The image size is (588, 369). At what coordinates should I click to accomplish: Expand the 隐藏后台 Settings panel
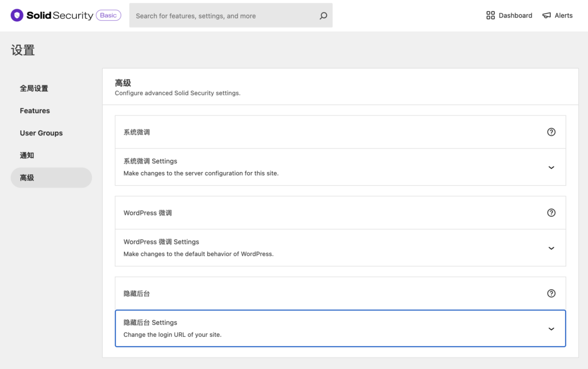point(551,328)
